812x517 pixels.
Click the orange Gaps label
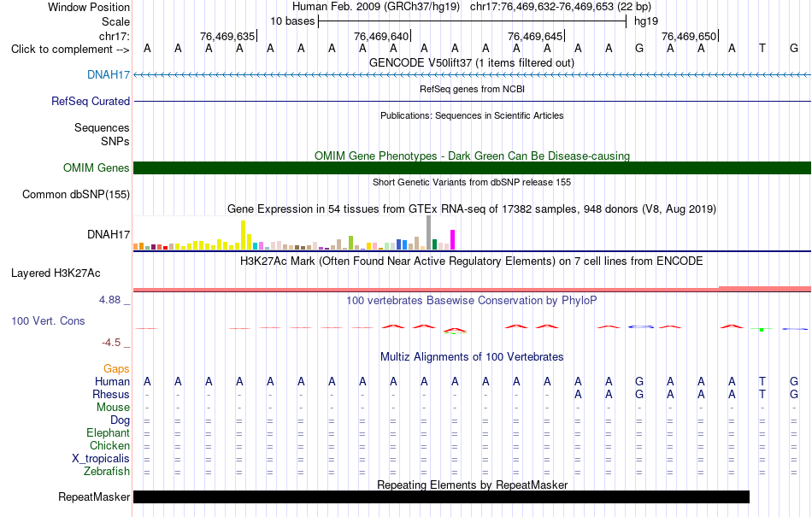[116, 368]
